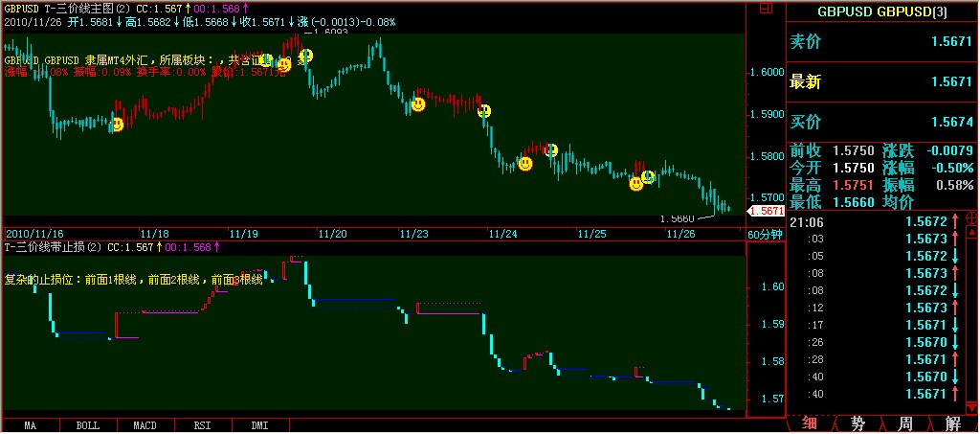Click the 前收 previous close value 1.5750

pyautogui.click(x=853, y=150)
